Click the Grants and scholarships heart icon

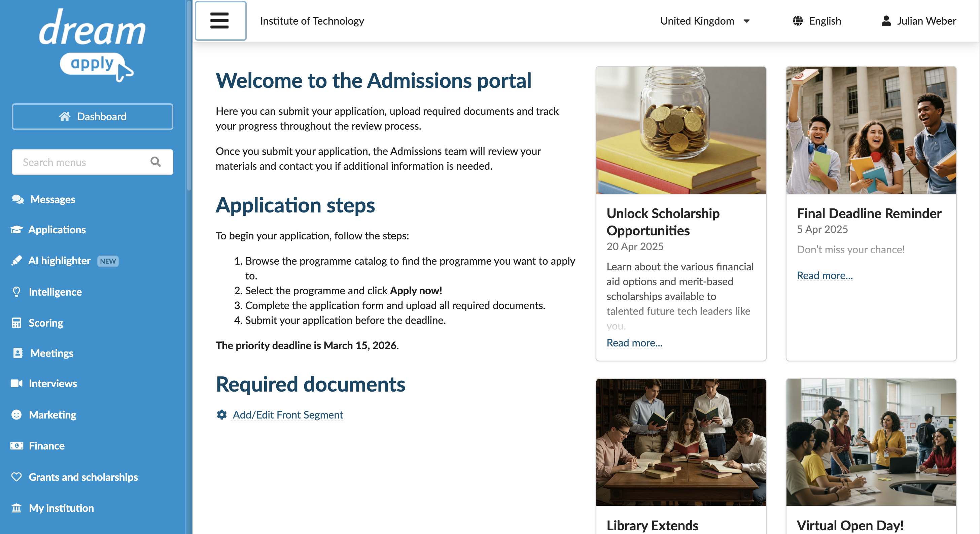point(16,477)
